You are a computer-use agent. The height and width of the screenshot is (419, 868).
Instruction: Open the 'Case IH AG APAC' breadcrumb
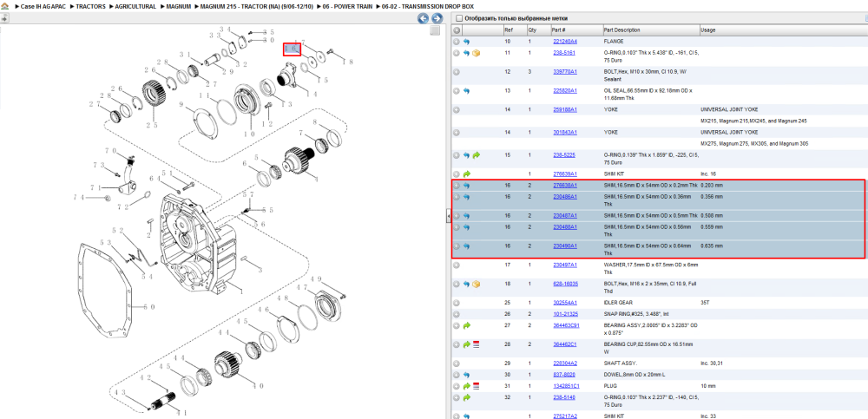pos(42,7)
